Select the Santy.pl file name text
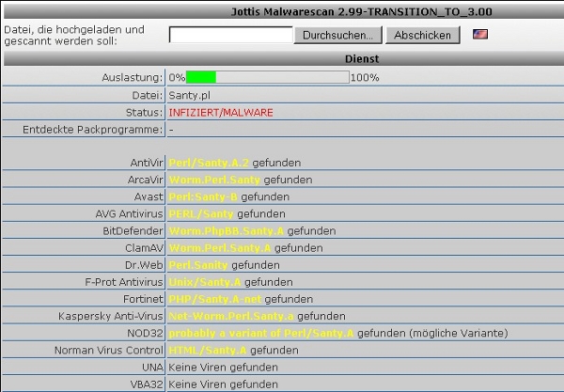 [x=190, y=96]
